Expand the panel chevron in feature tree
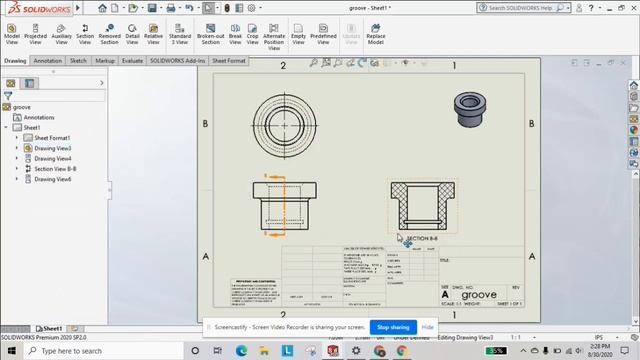Image resolution: width=640 pixels, height=360 pixels. pos(102,83)
